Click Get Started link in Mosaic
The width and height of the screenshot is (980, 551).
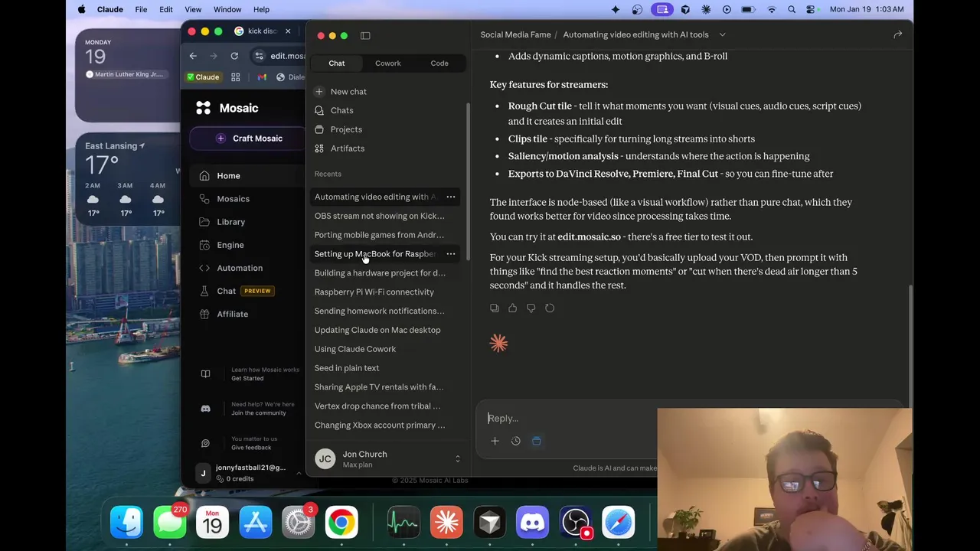tap(247, 378)
